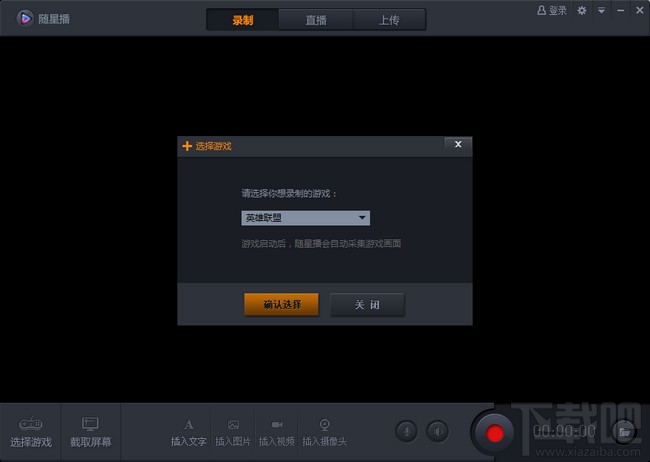The height and width of the screenshot is (462, 650).
Task: Click the 登录 login link
Action: pyautogui.click(x=552, y=10)
